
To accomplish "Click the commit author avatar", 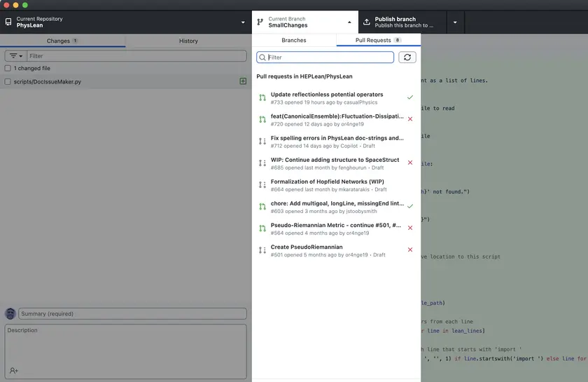I will click(x=10, y=314).
